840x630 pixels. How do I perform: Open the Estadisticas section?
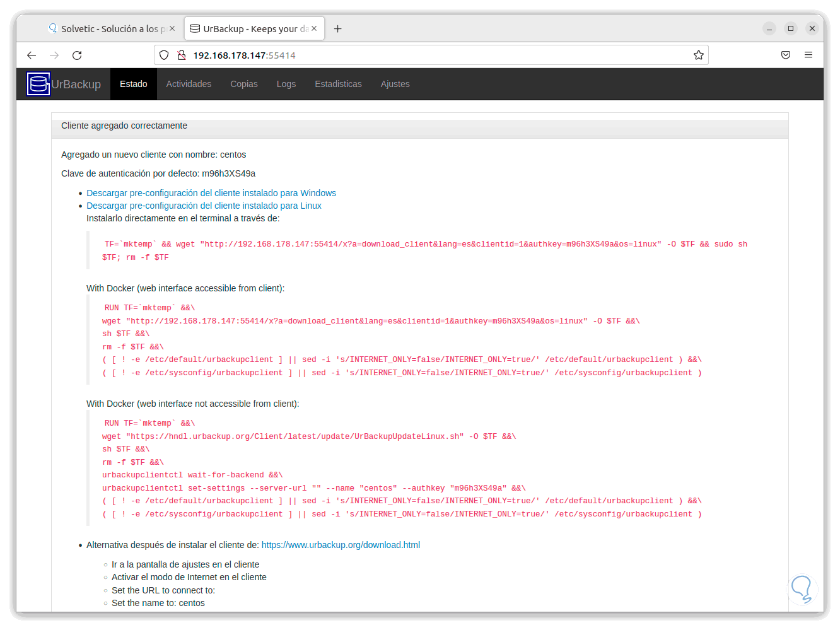click(x=339, y=84)
